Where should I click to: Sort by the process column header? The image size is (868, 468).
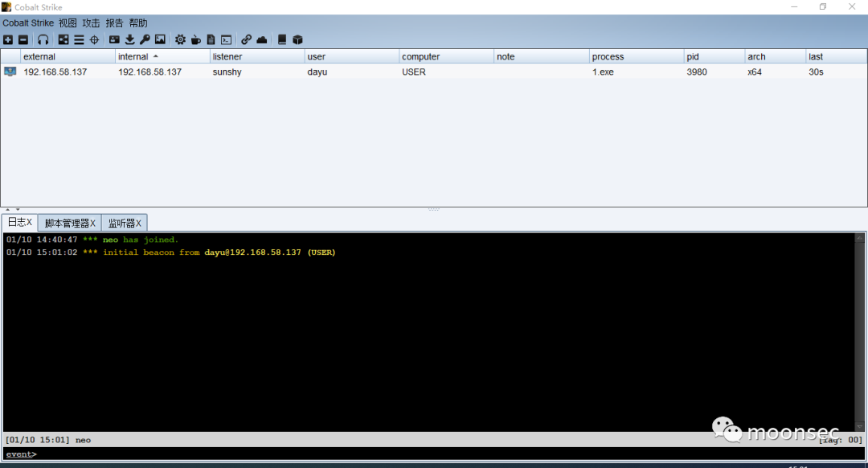click(x=636, y=56)
